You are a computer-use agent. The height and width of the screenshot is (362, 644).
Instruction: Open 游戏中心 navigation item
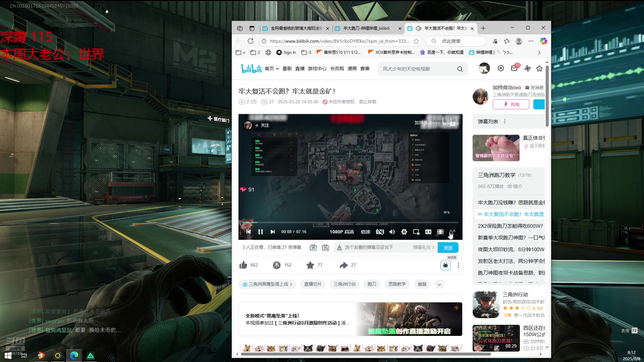[x=317, y=68]
